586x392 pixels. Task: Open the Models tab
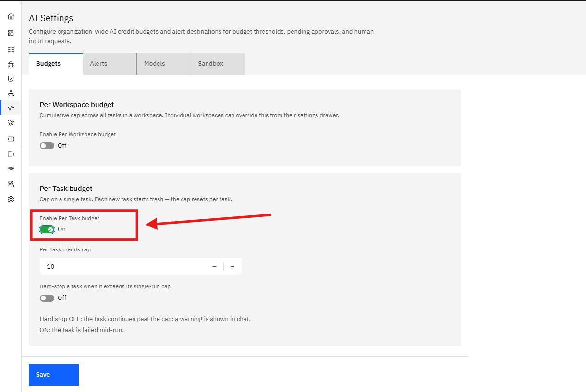[164, 64]
